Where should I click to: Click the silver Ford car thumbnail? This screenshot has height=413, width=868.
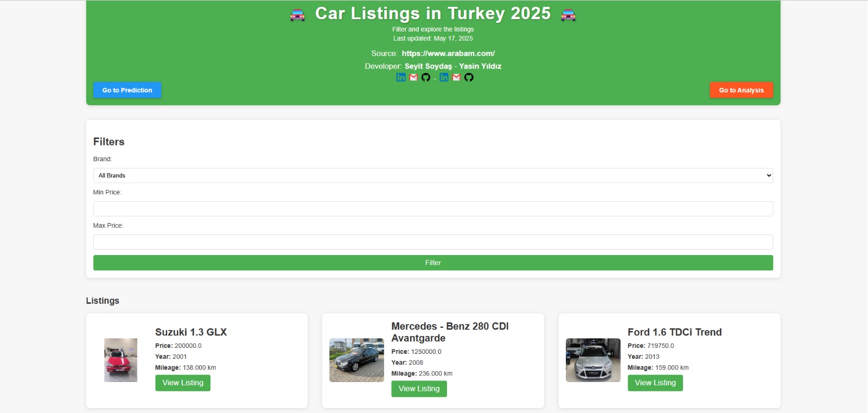593,360
